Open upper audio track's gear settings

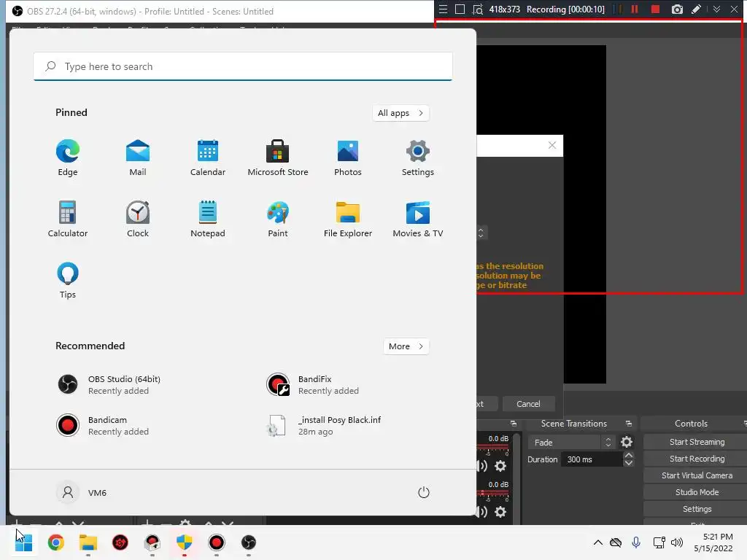pyautogui.click(x=500, y=466)
